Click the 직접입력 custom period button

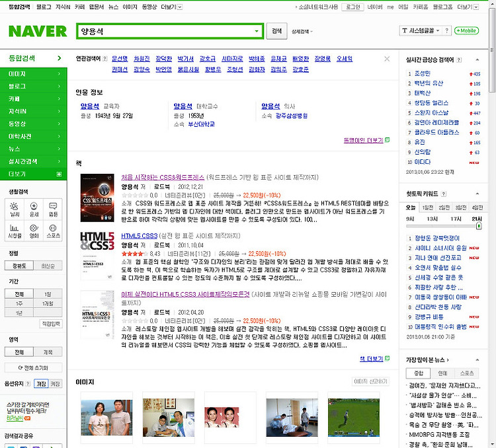point(51,324)
